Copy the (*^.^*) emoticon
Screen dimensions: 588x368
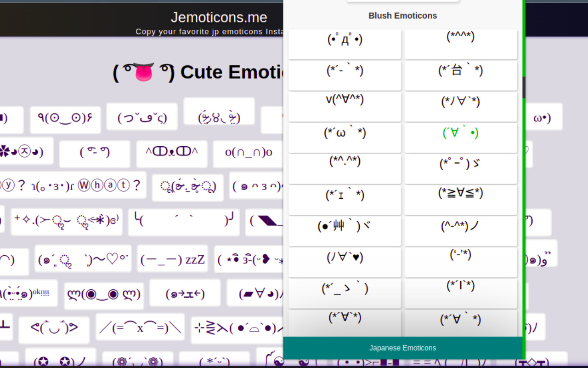point(345,169)
